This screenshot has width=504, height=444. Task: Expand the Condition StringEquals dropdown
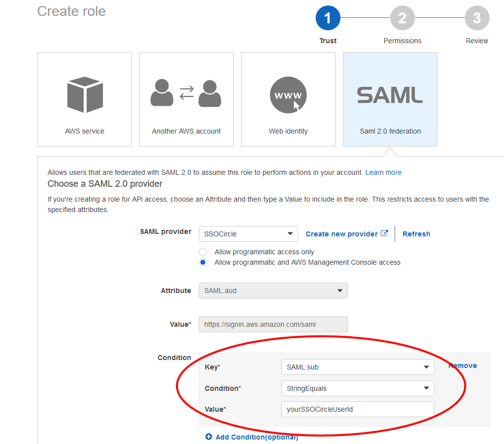click(358, 388)
